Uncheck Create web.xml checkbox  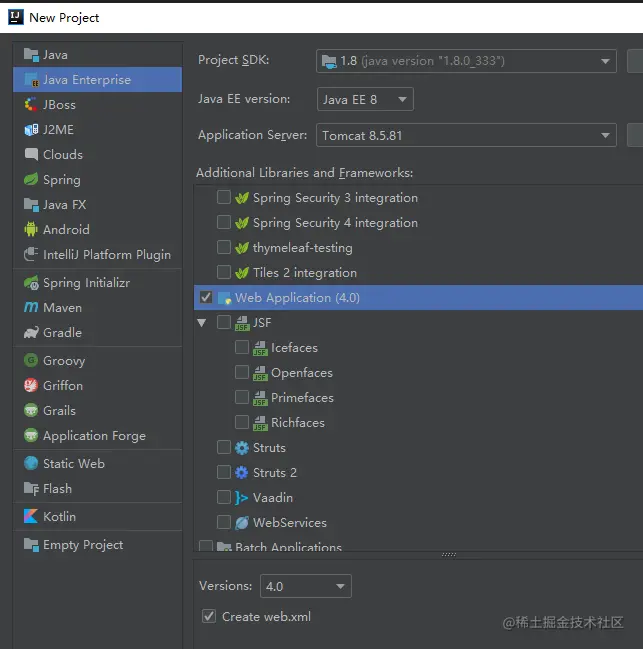(209, 616)
